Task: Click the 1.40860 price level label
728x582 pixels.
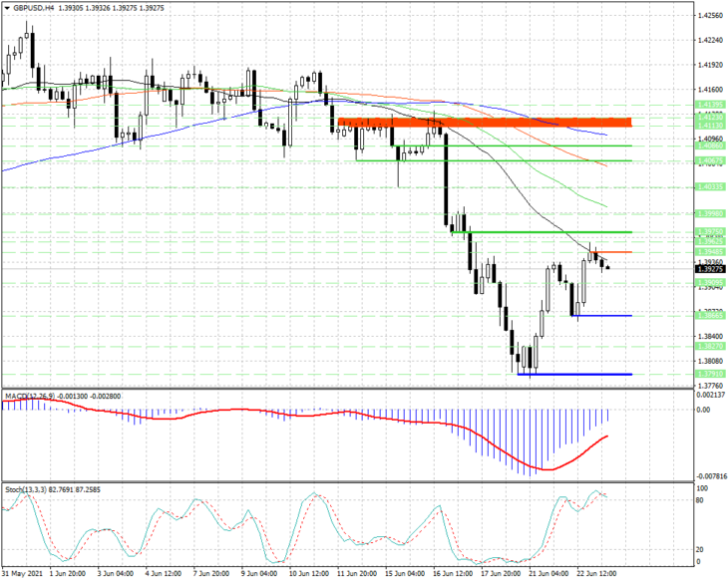Action: (710, 145)
